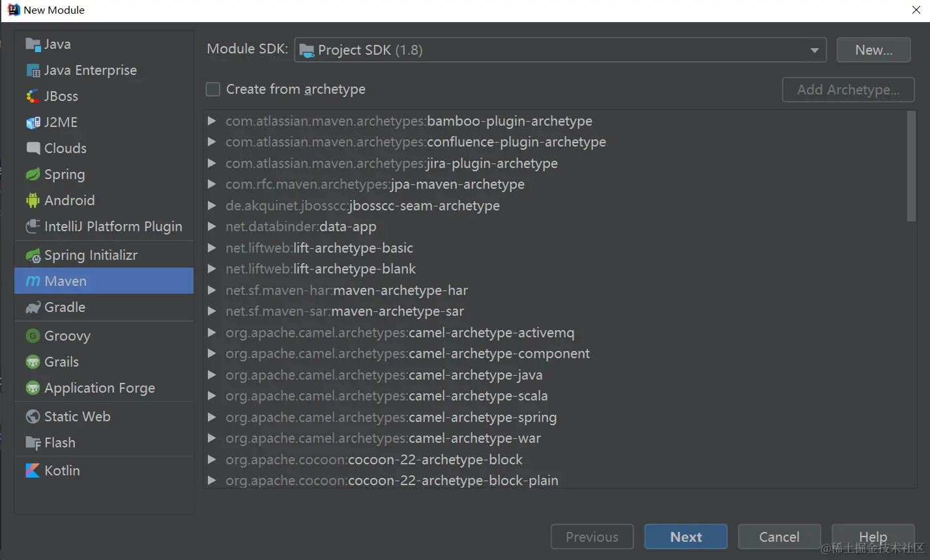Click the Grails icon

point(33,362)
